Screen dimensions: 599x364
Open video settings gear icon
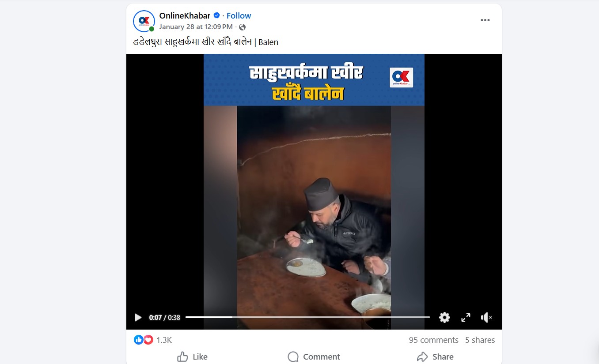(x=444, y=317)
